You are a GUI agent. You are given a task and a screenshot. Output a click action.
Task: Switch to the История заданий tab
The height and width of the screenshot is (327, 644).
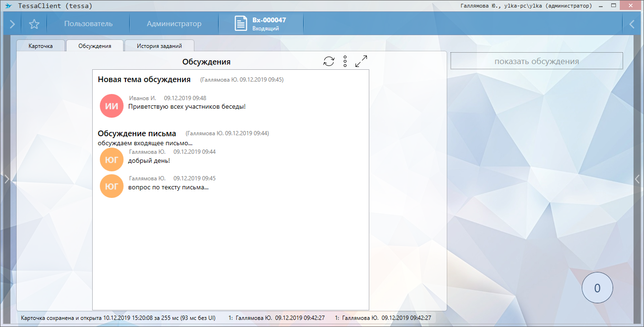[x=159, y=46]
